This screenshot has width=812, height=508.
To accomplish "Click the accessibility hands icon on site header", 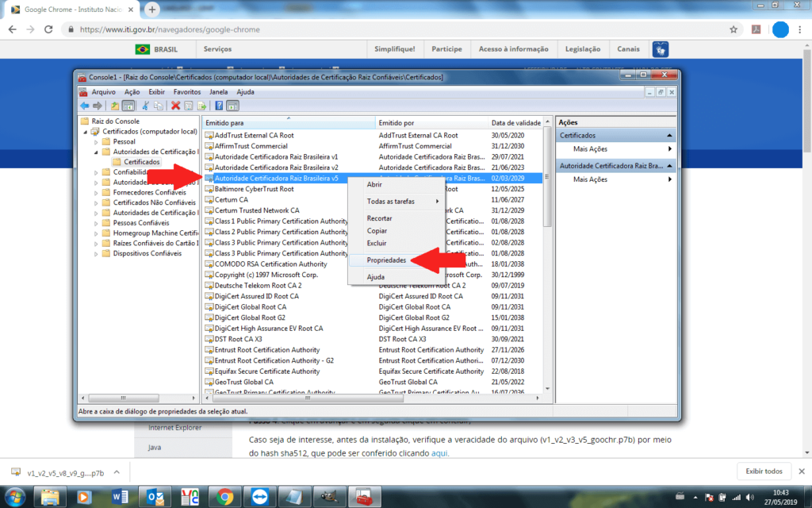I will [x=661, y=49].
